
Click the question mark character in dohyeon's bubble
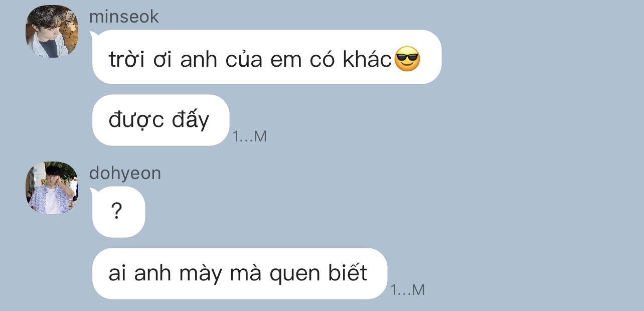116,212
